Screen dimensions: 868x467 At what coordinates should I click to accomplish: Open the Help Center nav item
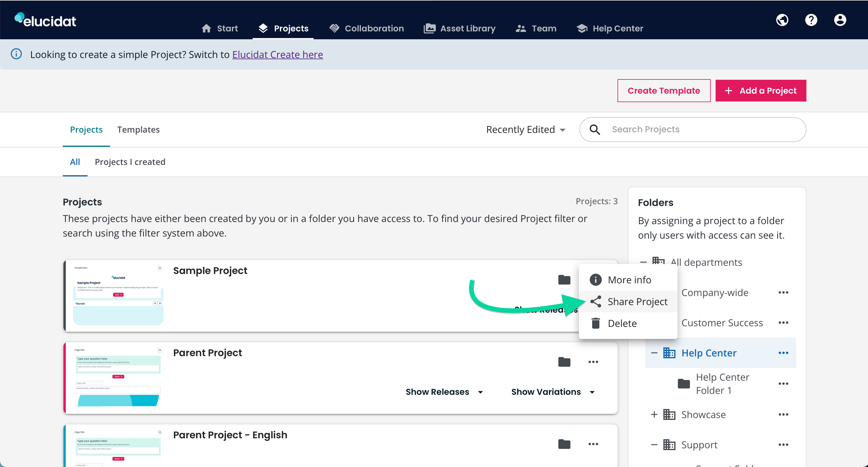point(610,28)
